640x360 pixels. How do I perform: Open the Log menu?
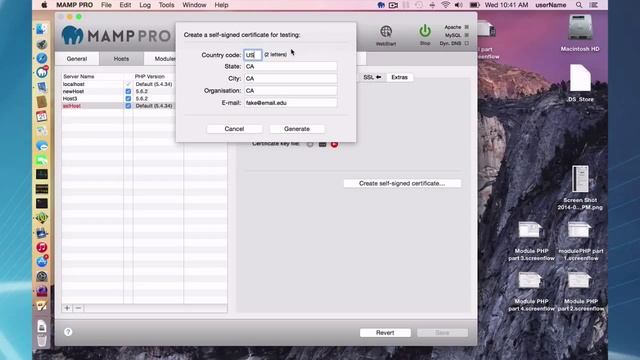[x=145, y=5]
